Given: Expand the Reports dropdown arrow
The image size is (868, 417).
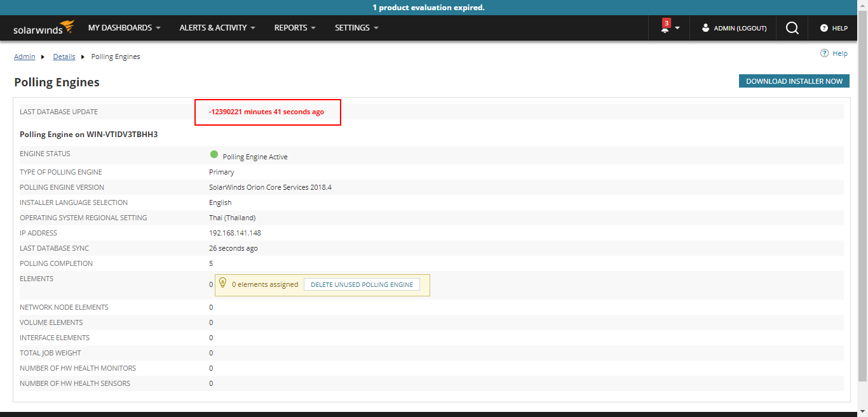Looking at the screenshot, I should 313,28.
